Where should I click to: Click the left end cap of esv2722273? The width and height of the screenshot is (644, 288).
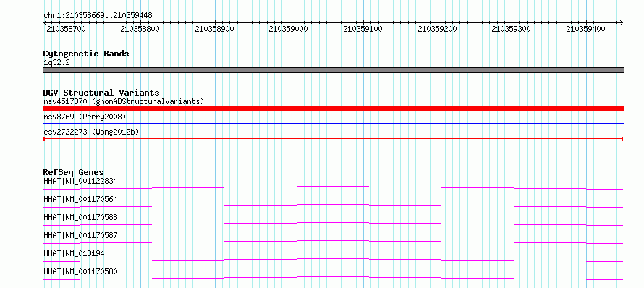pyautogui.click(x=44, y=139)
